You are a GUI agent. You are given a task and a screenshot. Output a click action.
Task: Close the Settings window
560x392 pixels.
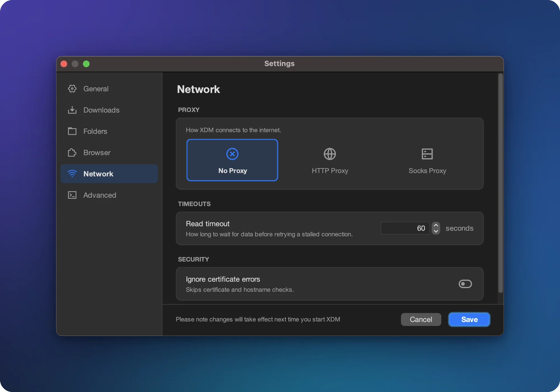point(64,64)
